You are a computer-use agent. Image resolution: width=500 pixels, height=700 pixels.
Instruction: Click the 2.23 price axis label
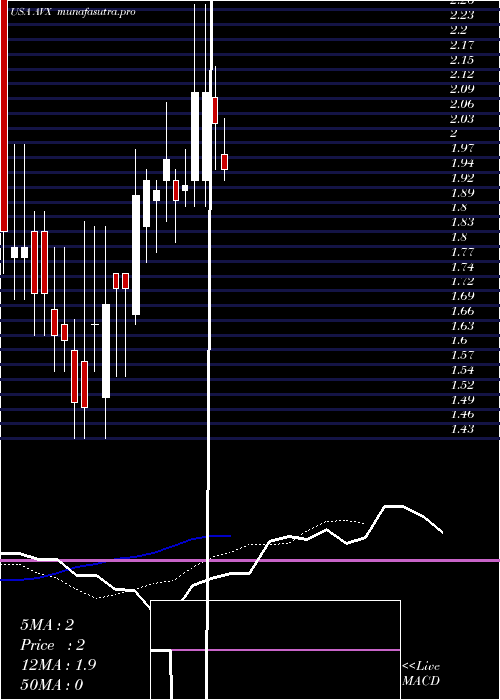click(462, 15)
